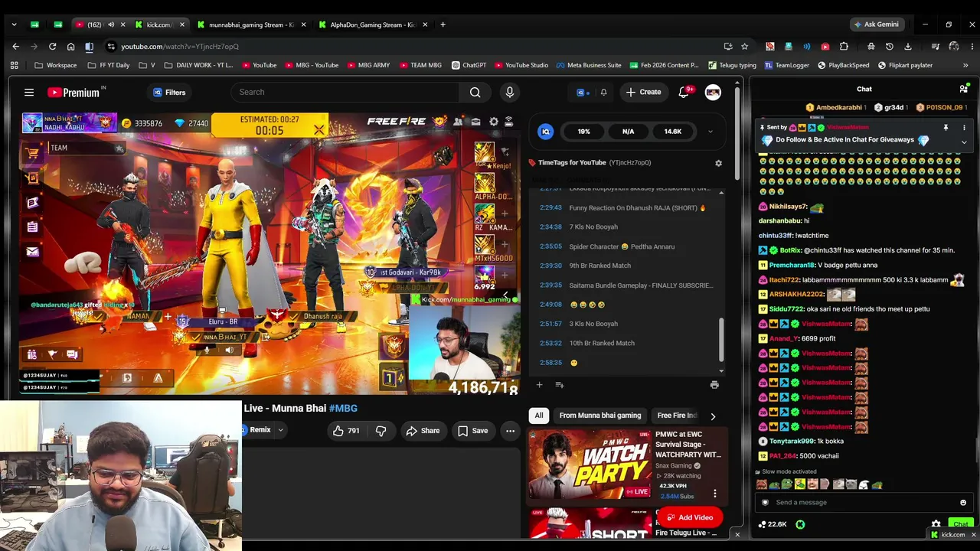Like the video with 791 likes
This screenshot has width=980, height=551.
tap(345, 431)
